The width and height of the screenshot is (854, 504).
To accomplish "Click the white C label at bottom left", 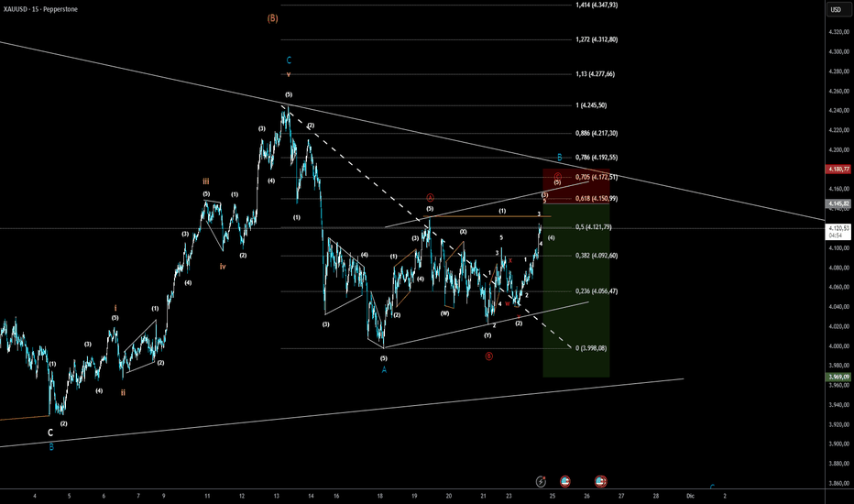I will click(50, 433).
